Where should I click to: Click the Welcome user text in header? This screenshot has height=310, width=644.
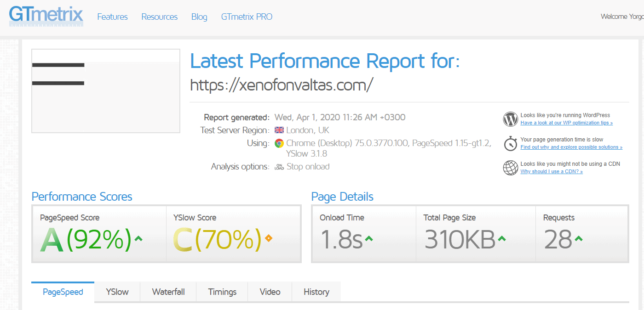coord(622,17)
